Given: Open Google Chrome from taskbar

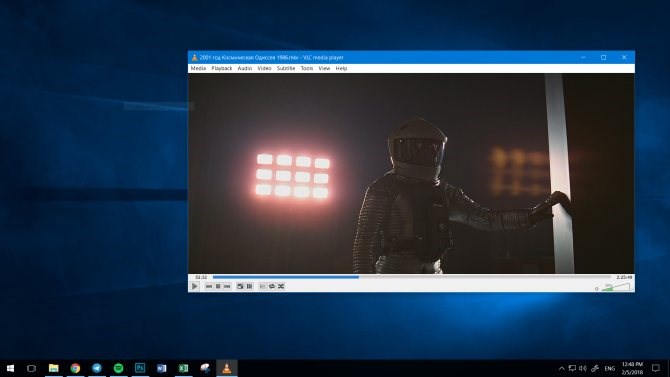Looking at the screenshot, I should (x=75, y=368).
